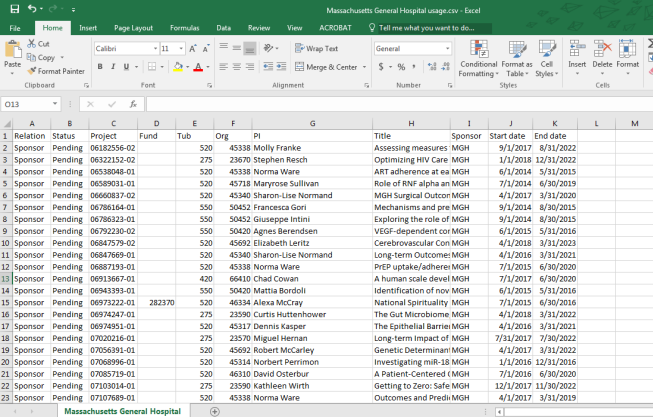This screenshot has height=417, width=653.
Task: Open the Font name dropdown
Action: click(156, 49)
